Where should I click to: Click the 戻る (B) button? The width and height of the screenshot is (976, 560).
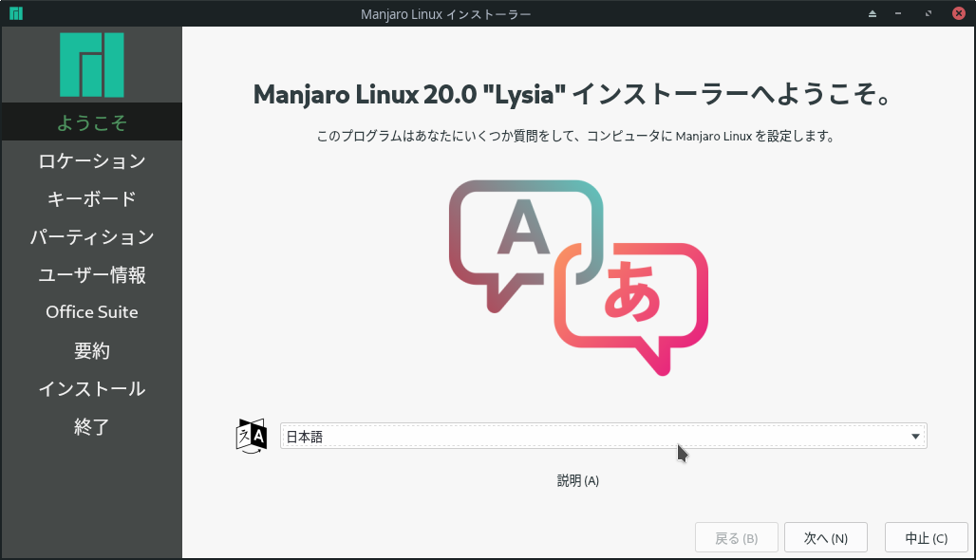tap(737, 537)
